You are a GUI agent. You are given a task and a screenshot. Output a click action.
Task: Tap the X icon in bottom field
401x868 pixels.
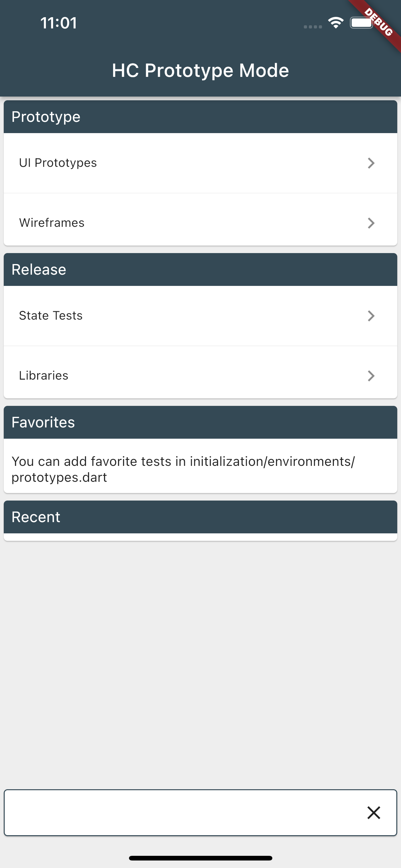point(374,812)
